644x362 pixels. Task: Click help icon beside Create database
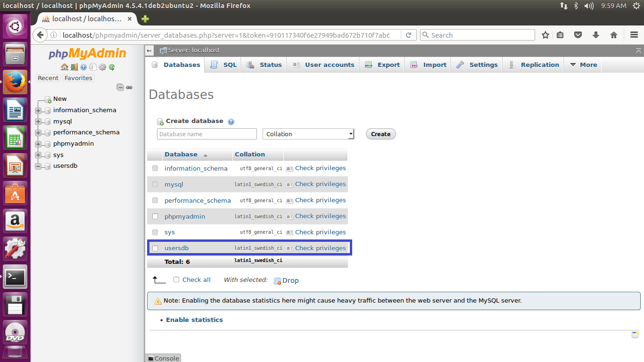[x=231, y=122]
